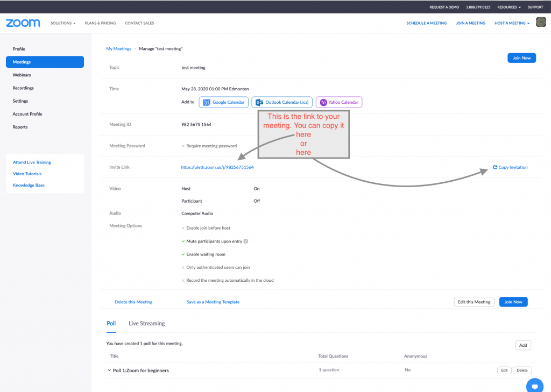Click the Copy Invitation link
The height and width of the screenshot is (392, 551).
(x=510, y=167)
